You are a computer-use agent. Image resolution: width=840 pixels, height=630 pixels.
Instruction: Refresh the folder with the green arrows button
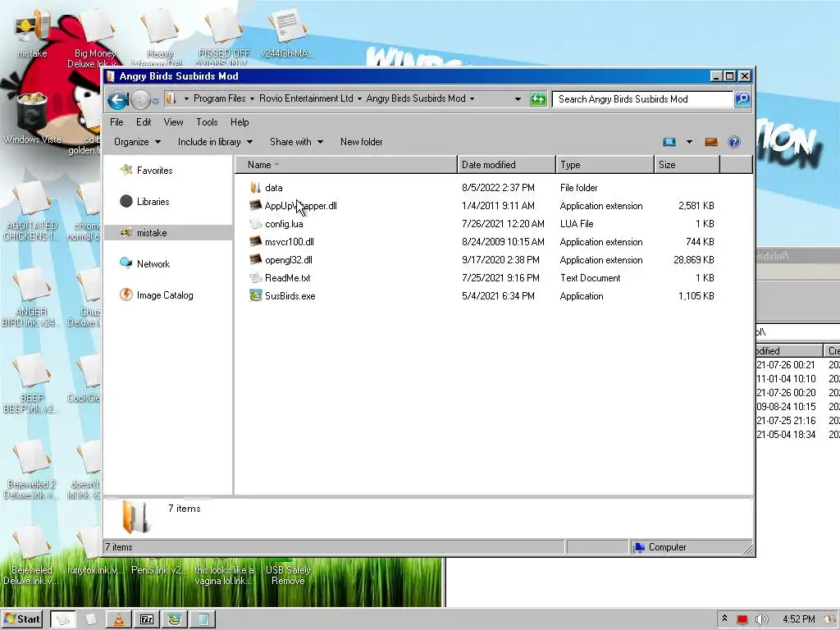click(x=538, y=99)
